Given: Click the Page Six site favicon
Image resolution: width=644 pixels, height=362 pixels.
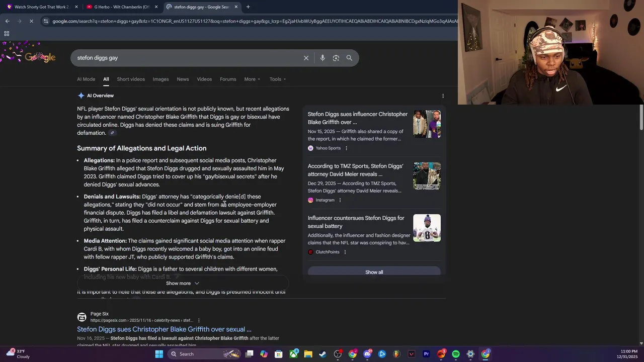Looking at the screenshot, I should click(82, 317).
